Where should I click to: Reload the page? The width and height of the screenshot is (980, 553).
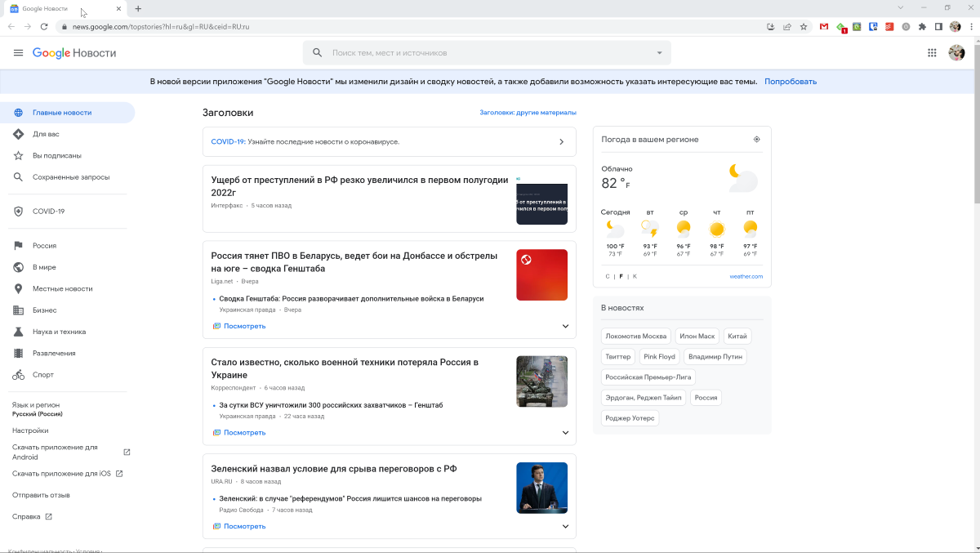coord(44,27)
